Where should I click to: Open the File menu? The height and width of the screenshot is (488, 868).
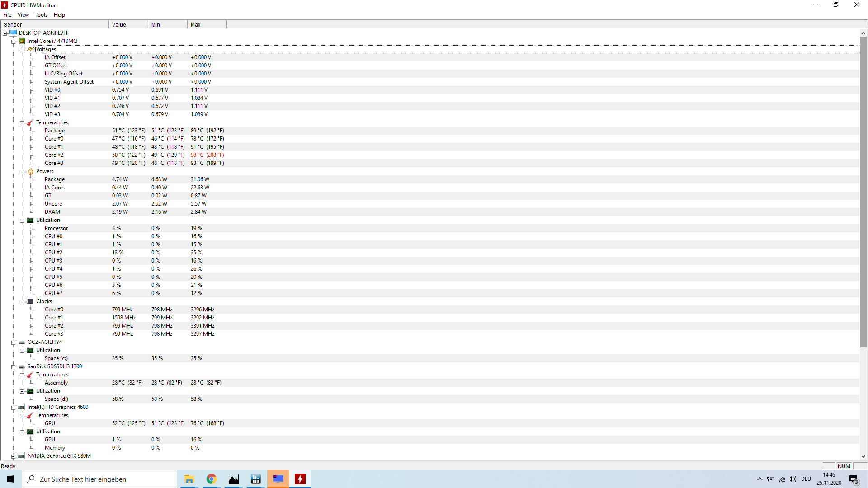tap(7, 15)
